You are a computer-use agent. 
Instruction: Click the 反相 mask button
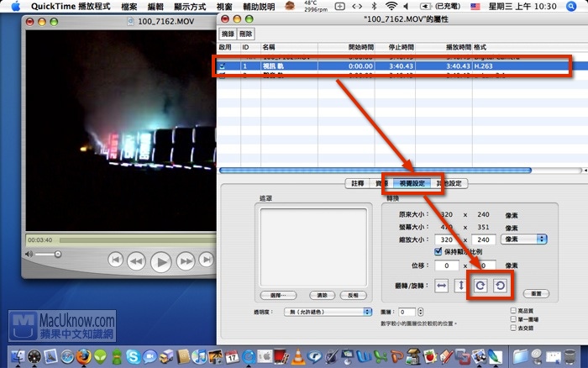(353, 295)
